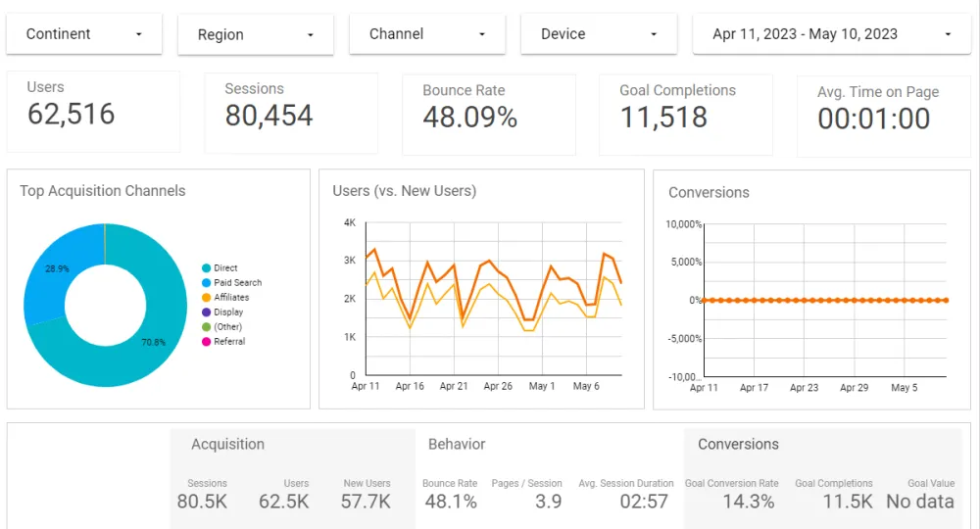980x529 pixels.
Task: Click the Avg. Time on Page scorecard
Action: (x=883, y=115)
